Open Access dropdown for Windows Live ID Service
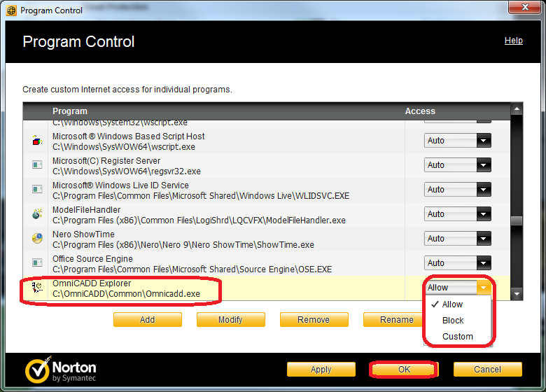546x392 pixels. pyautogui.click(x=483, y=190)
